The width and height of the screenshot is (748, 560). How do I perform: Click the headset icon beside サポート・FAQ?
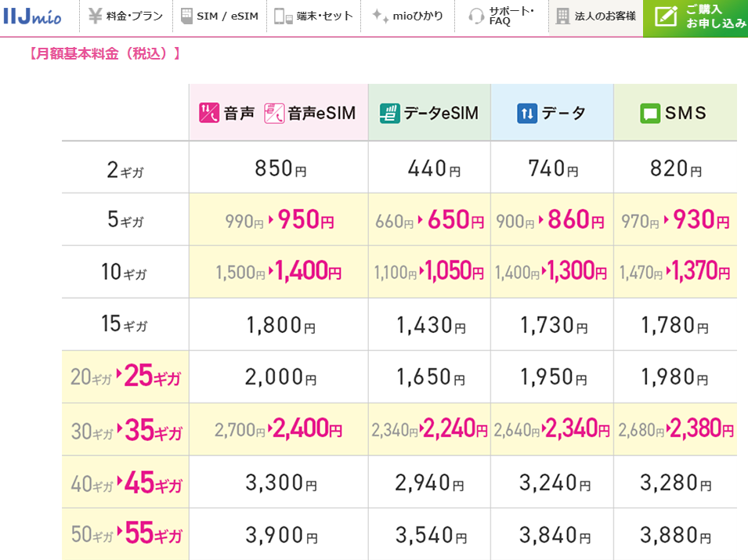[x=476, y=16]
